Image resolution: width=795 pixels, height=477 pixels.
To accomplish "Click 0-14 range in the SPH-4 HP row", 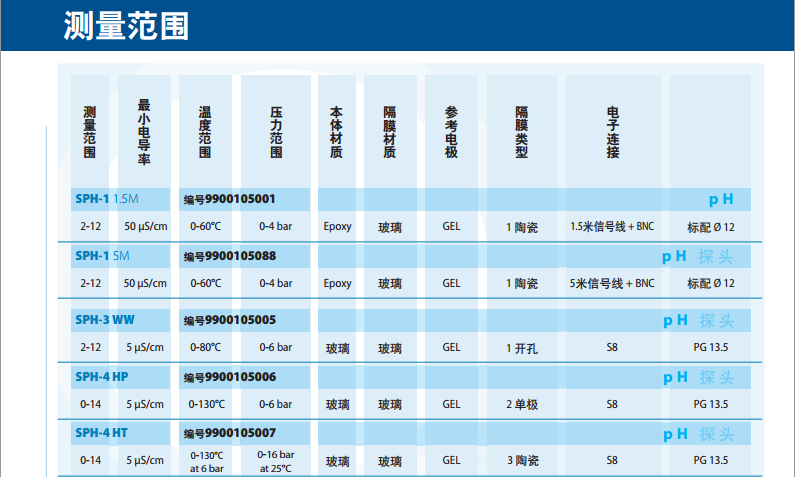I will click(x=90, y=404).
